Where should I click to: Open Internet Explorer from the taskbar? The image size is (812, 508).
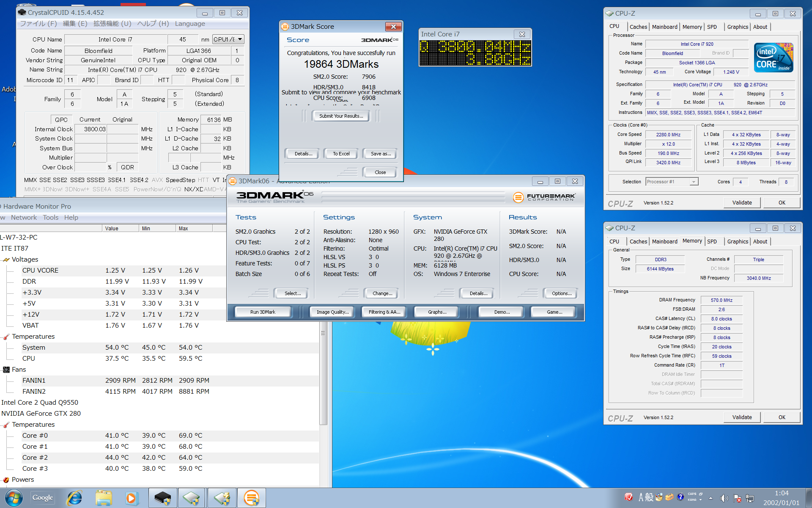pyautogui.click(x=74, y=498)
